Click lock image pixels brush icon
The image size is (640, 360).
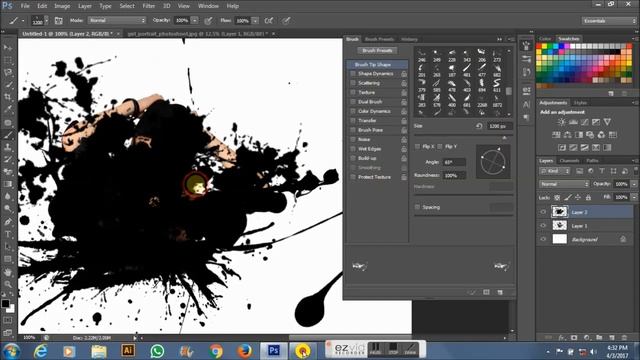coord(567,198)
